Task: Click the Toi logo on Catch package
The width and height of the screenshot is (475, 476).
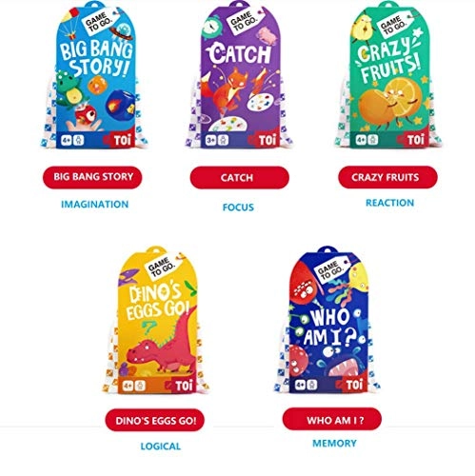Action: 264,140
